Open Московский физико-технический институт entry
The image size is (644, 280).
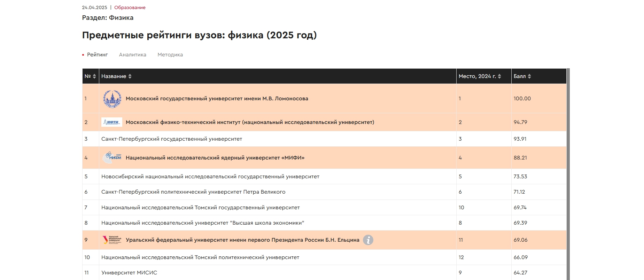(x=250, y=122)
